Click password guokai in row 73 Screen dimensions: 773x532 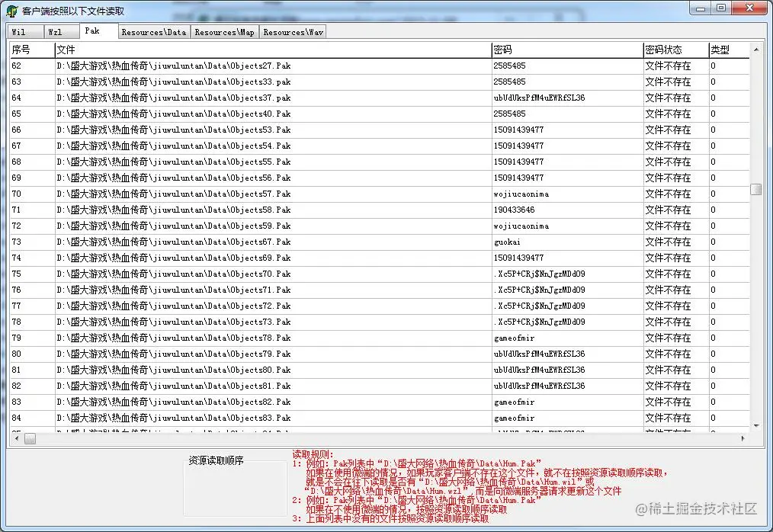(x=507, y=242)
